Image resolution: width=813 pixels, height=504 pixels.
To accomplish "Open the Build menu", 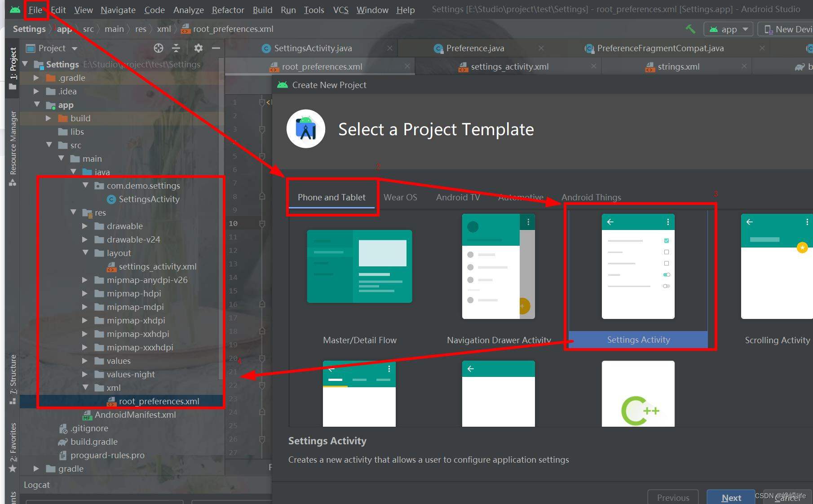I will coord(262,10).
